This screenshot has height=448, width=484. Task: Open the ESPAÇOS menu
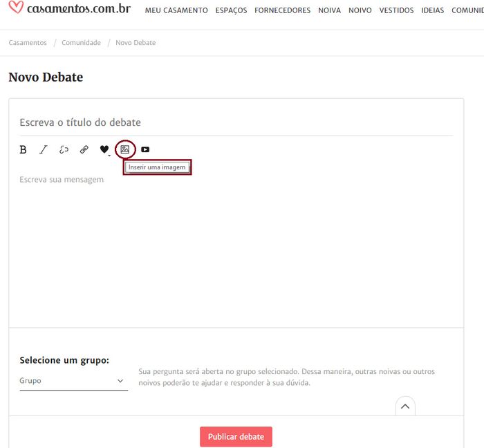(x=231, y=10)
